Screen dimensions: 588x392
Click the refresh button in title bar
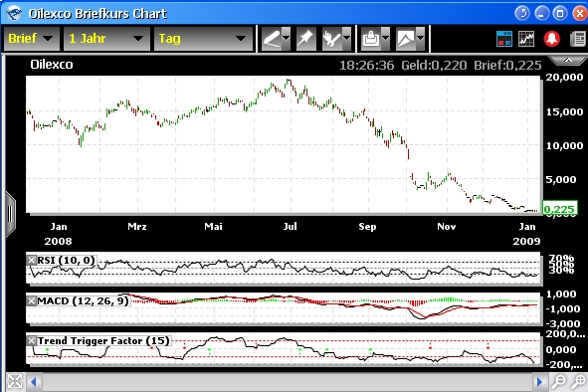click(522, 14)
